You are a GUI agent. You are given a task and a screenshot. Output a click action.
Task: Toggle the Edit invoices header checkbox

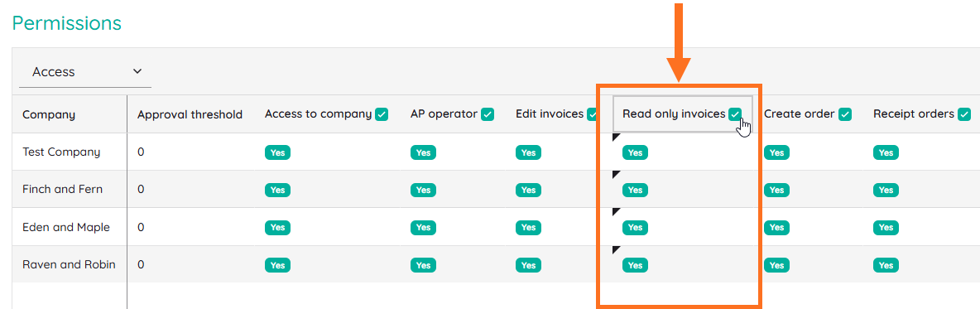(x=592, y=114)
